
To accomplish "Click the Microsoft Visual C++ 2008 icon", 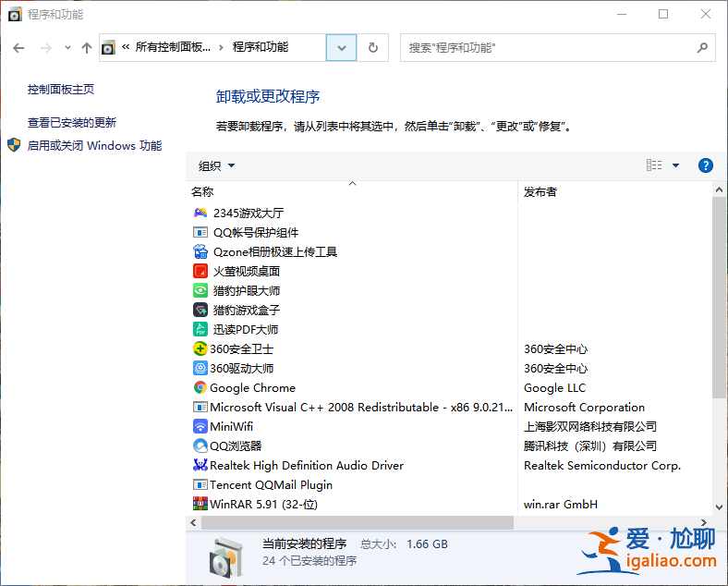I will [200, 408].
